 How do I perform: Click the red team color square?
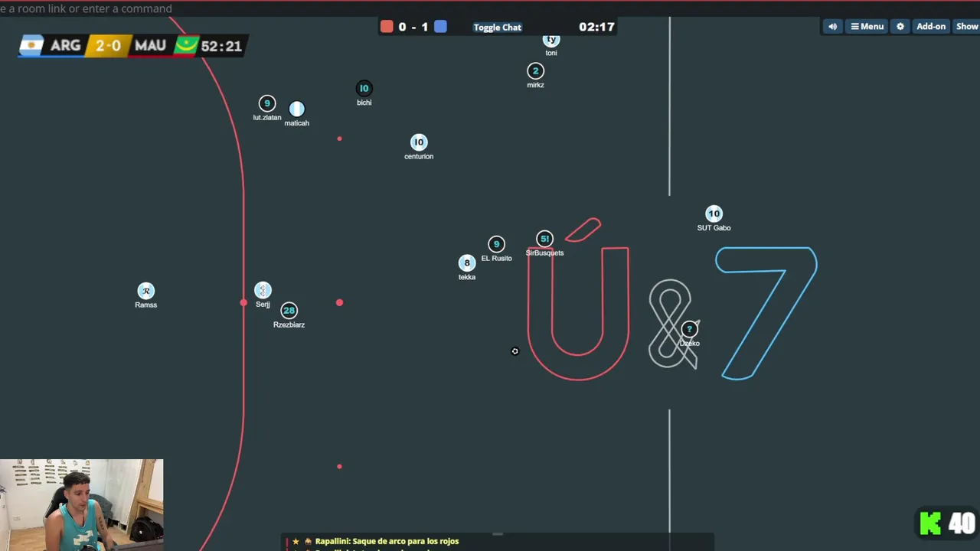point(387,27)
